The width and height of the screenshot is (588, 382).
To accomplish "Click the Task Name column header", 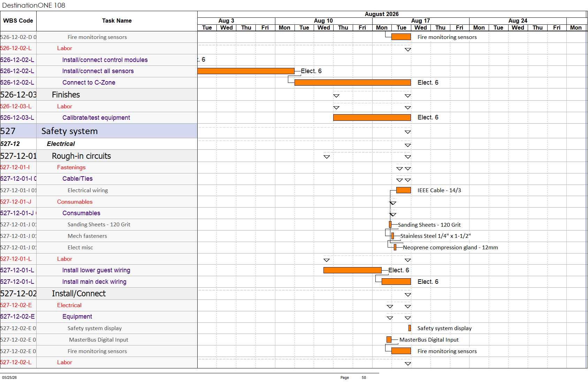I will [x=117, y=21].
